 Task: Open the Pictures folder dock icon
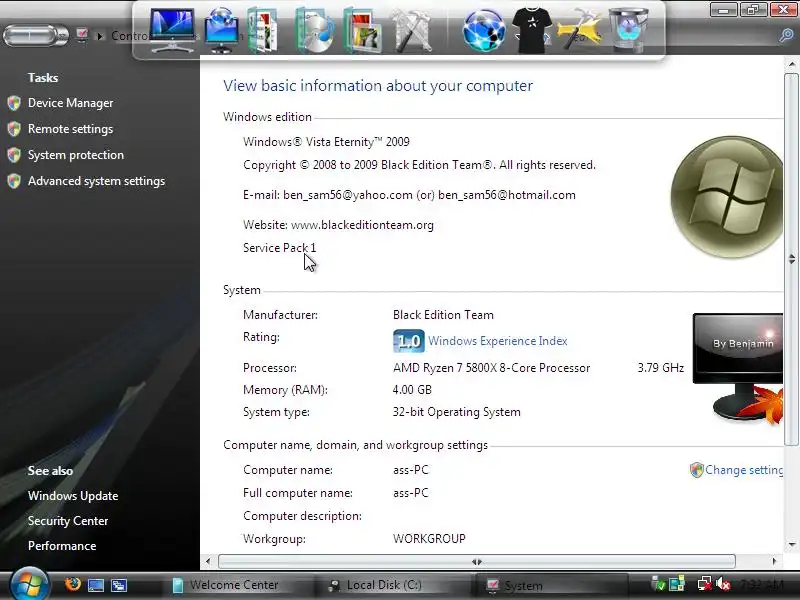point(362,32)
